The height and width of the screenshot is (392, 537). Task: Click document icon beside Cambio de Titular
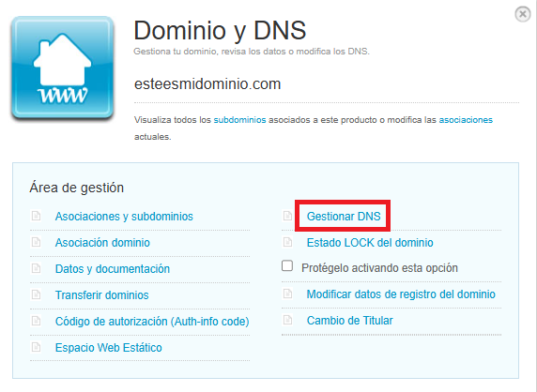click(287, 320)
